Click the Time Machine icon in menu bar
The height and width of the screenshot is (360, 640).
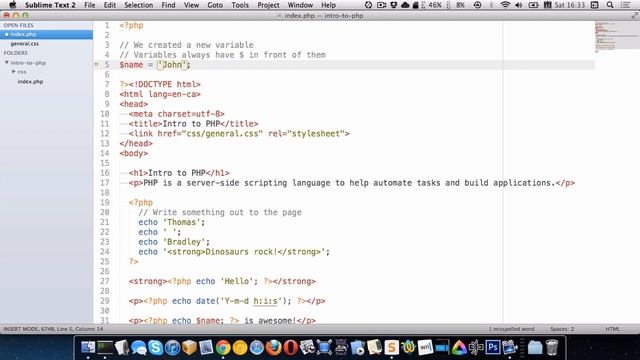(477, 5)
